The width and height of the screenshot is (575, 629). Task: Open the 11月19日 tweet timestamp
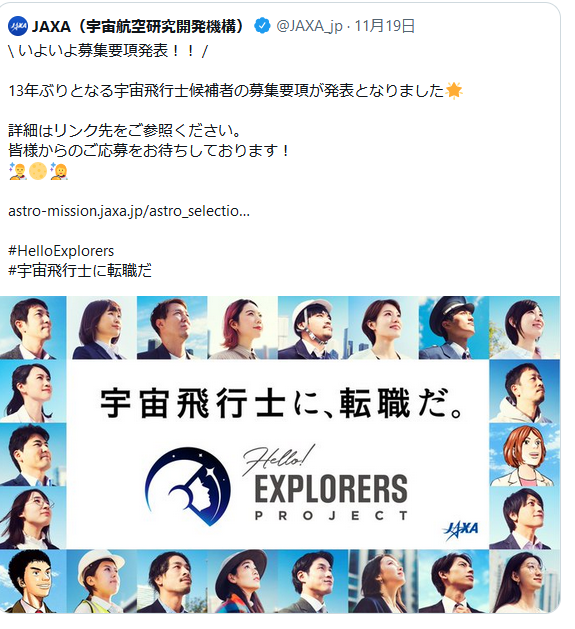point(384,26)
